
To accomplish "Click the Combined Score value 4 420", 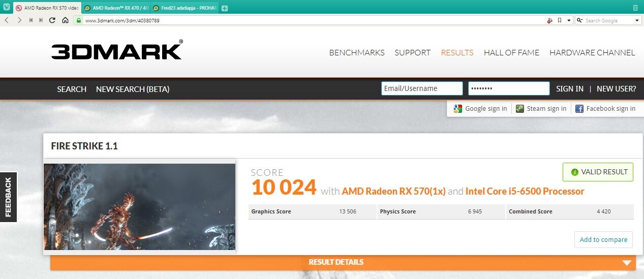I will (604, 211).
